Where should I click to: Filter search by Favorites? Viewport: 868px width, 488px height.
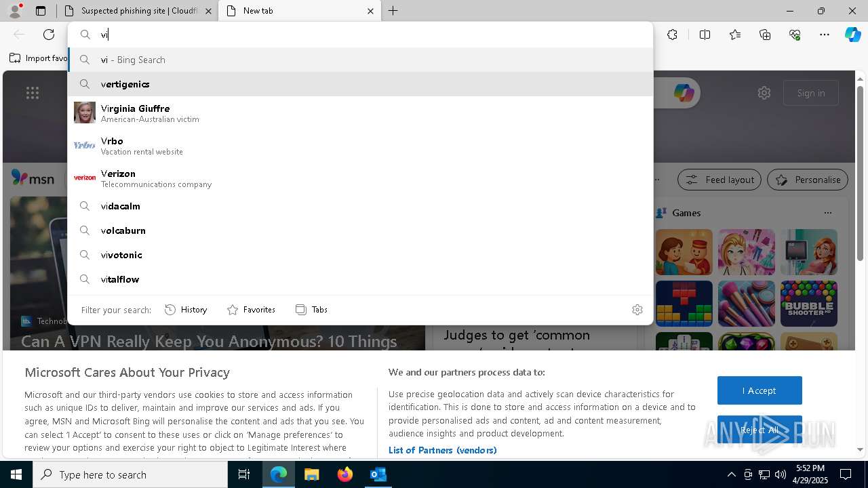[x=251, y=310]
